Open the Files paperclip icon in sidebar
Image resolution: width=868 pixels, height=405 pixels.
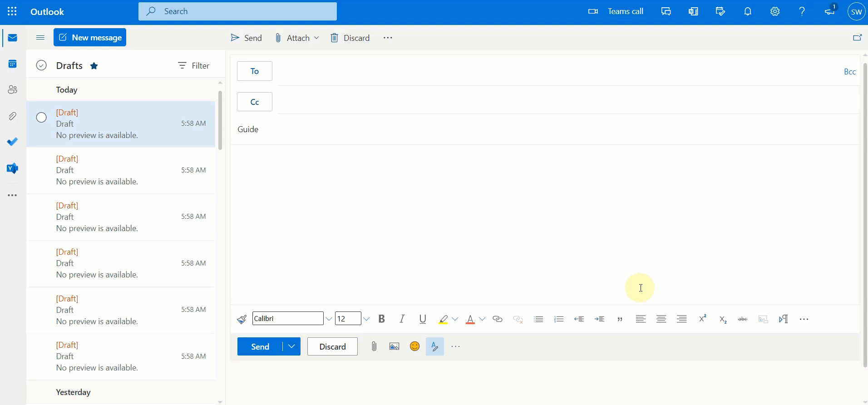[x=13, y=116]
